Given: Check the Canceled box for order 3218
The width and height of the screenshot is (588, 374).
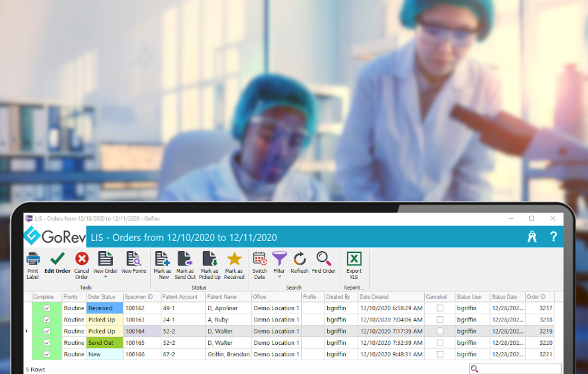Looking at the screenshot, I should coord(440,320).
